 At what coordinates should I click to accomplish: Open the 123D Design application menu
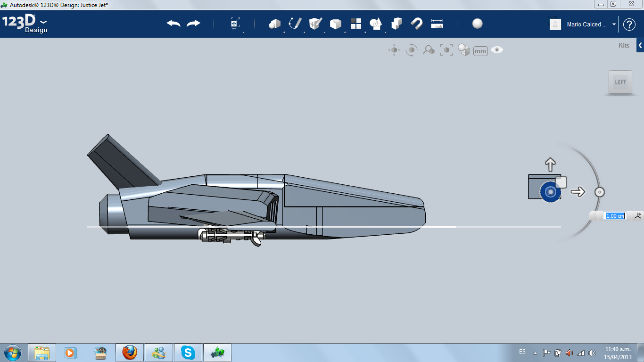[25, 24]
